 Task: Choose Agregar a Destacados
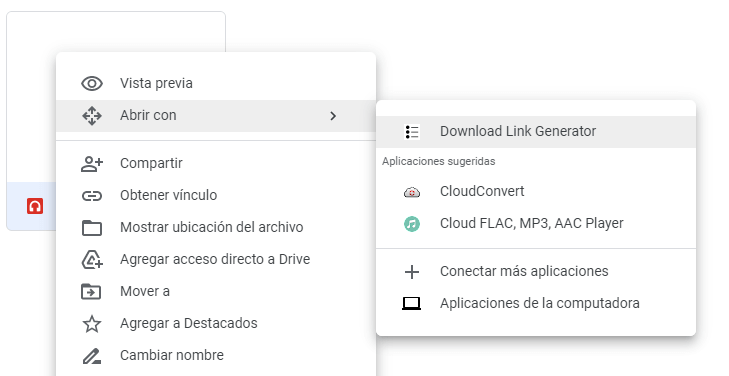[216, 324]
